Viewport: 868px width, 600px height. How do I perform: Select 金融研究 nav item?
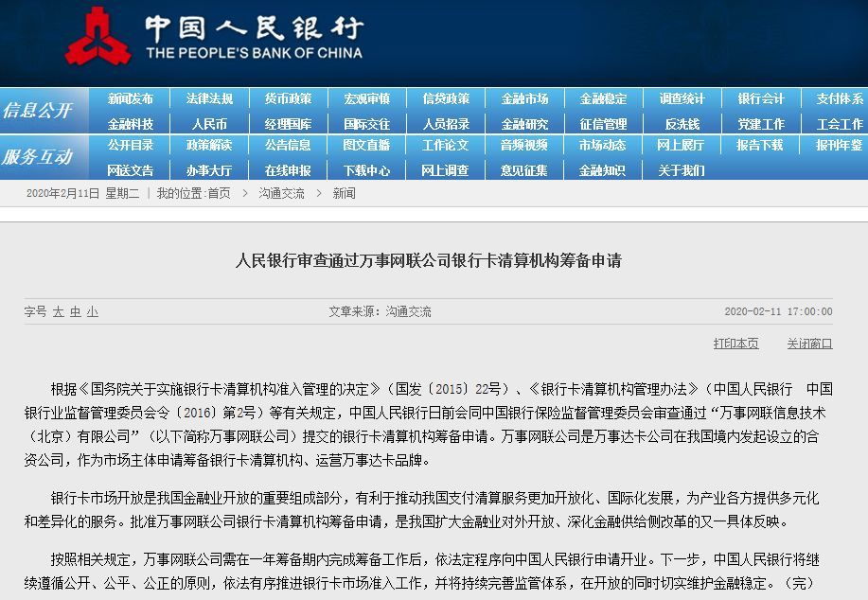click(524, 124)
